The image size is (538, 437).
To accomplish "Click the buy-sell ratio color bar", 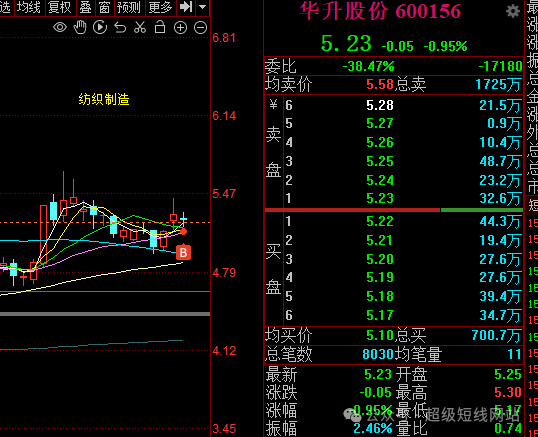I will [394, 210].
